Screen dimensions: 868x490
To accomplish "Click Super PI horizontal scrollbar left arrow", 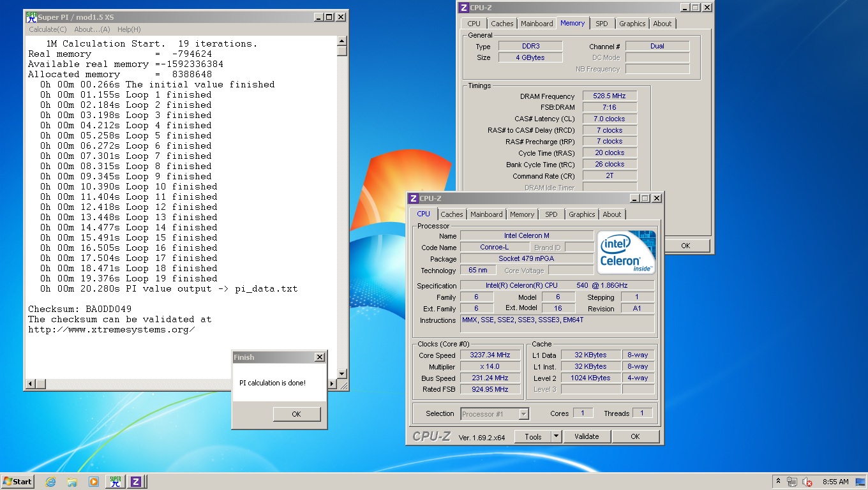I will point(30,383).
